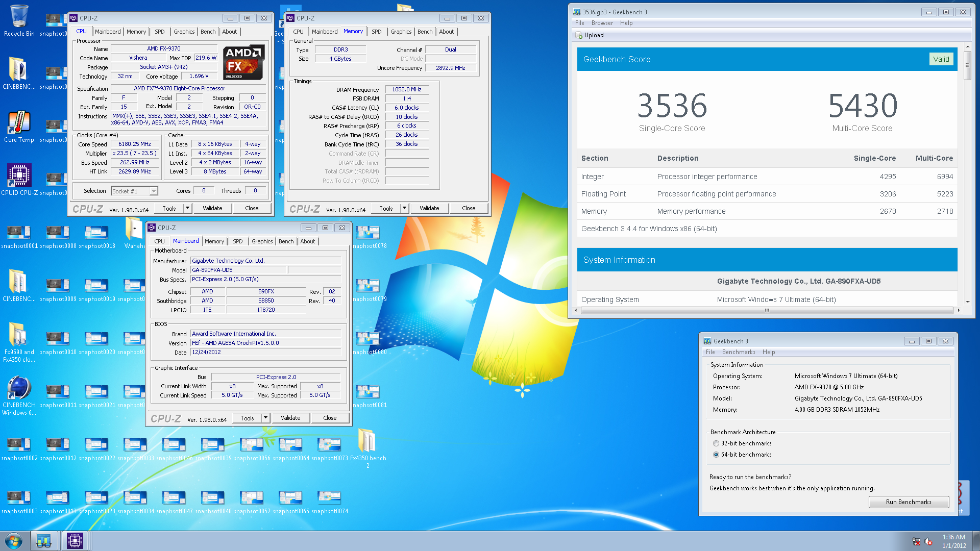Viewport: 980px width, 551px height.
Task: Select the snaphsot0074 desktop file icon
Action: (330, 502)
